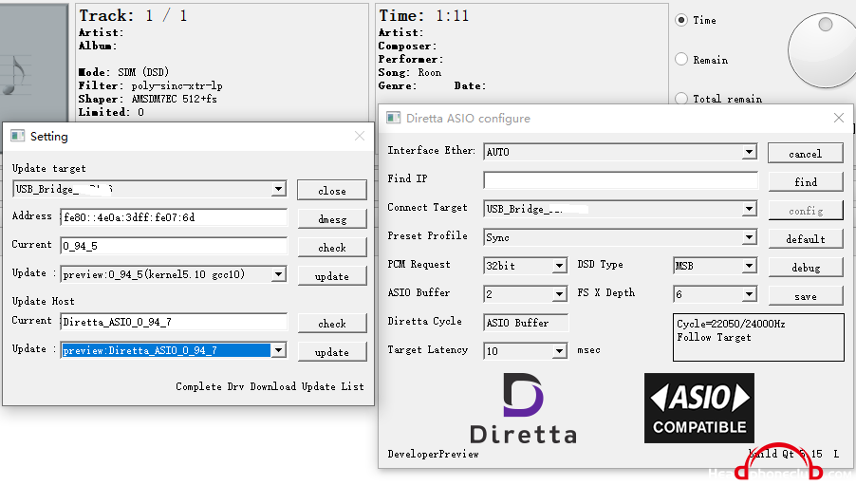Expand the Interface Ether dropdown
The height and width of the screenshot is (504, 856).
pos(750,152)
